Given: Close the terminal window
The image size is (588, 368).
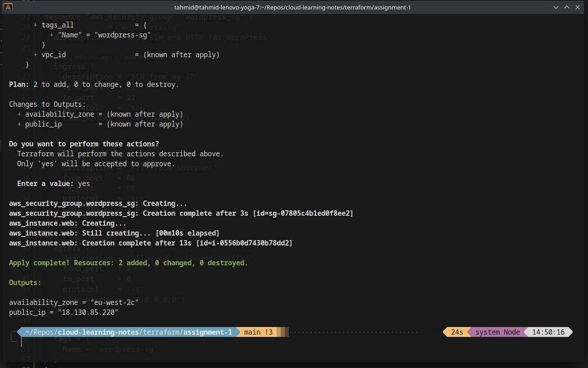Looking at the screenshot, I should coord(578,7).
